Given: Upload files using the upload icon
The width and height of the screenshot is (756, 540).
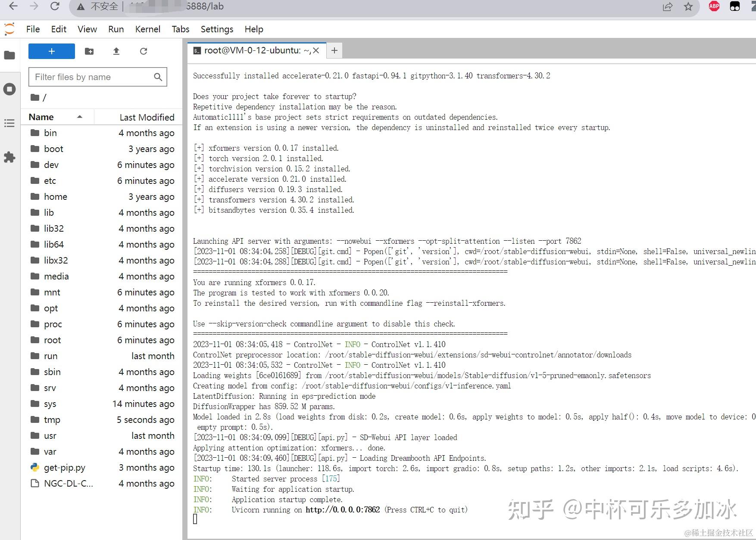Looking at the screenshot, I should (x=116, y=51).
